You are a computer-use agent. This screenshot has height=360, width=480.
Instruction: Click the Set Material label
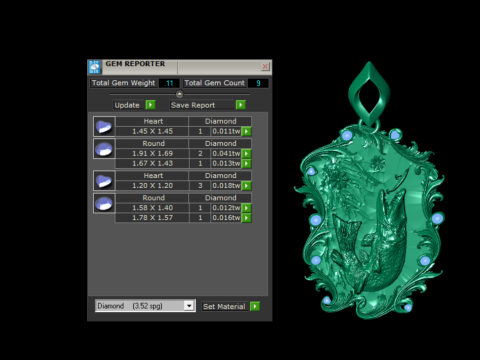click(224, 306)
